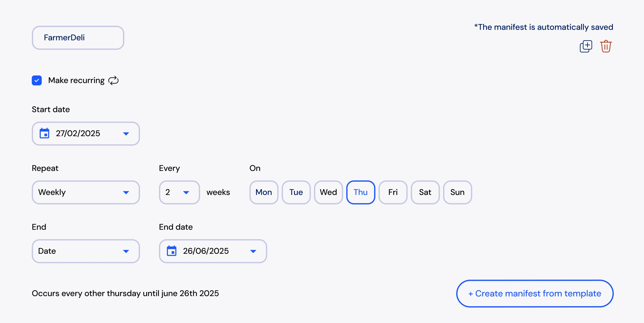This screenshot has width=644, height=323.
Task: Open the End type Date dropdown
Action: pos(86,251)
